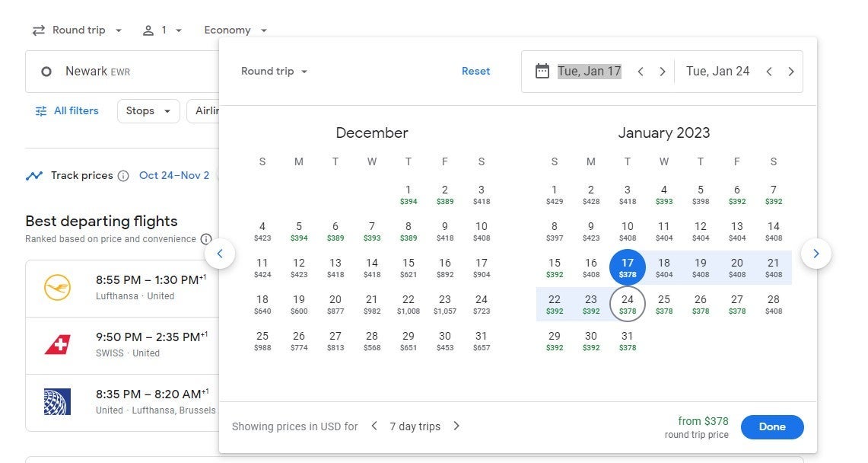Image resolution: width=868 pixels, height=463 pixels.
Task: Select January 25 priced at $378
Action: point(663,304)
